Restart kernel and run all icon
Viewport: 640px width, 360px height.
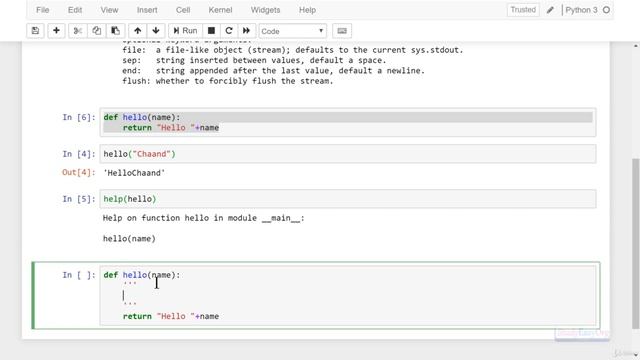(247, 31)
